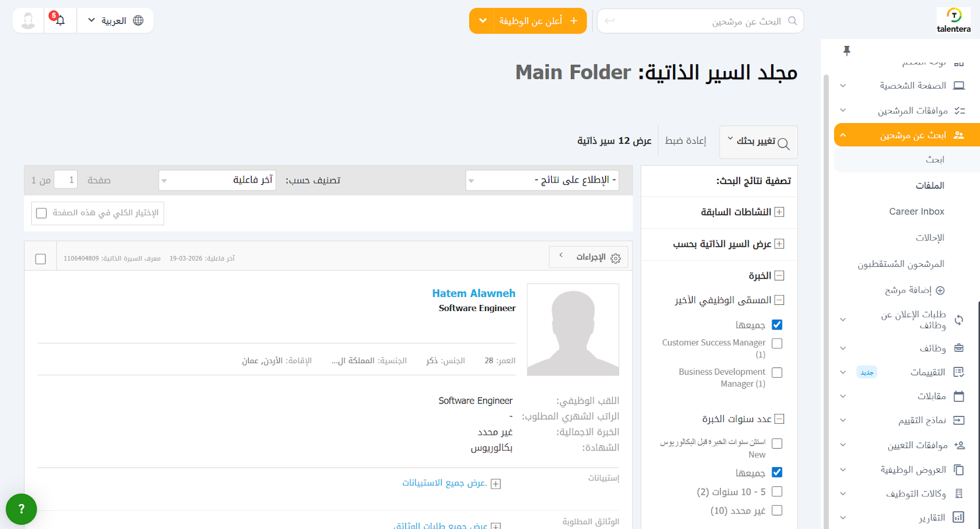Click the pin icon in sidebar
The width and height of the screenshot is (980, 529).
tap(846, 51)
